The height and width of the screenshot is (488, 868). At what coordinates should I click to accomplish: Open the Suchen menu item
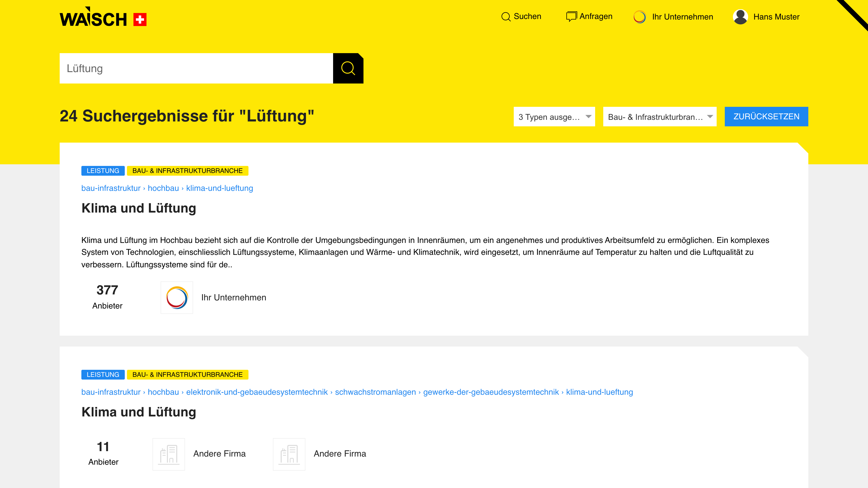coord(521,17)
